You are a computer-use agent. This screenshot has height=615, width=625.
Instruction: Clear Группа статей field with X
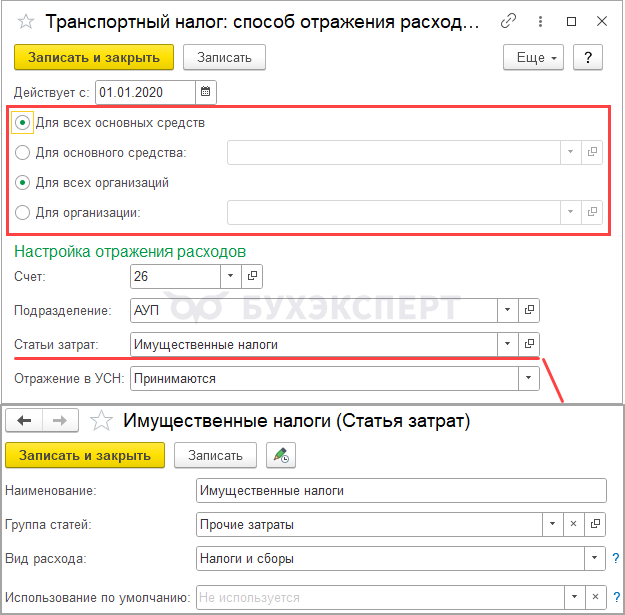[574, 524]
